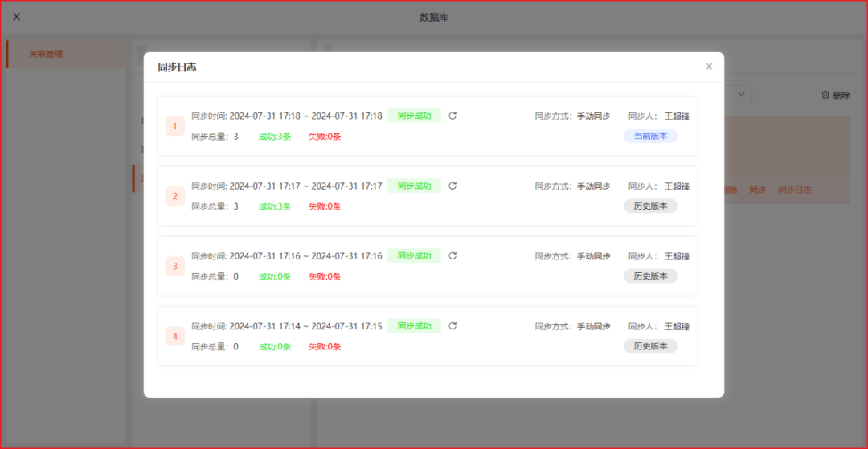Image resolution: width=868 pixels, height=449 pixels.
Task: Click syncer name 王超锋 in entry 2
Action: tap(677, 186)
